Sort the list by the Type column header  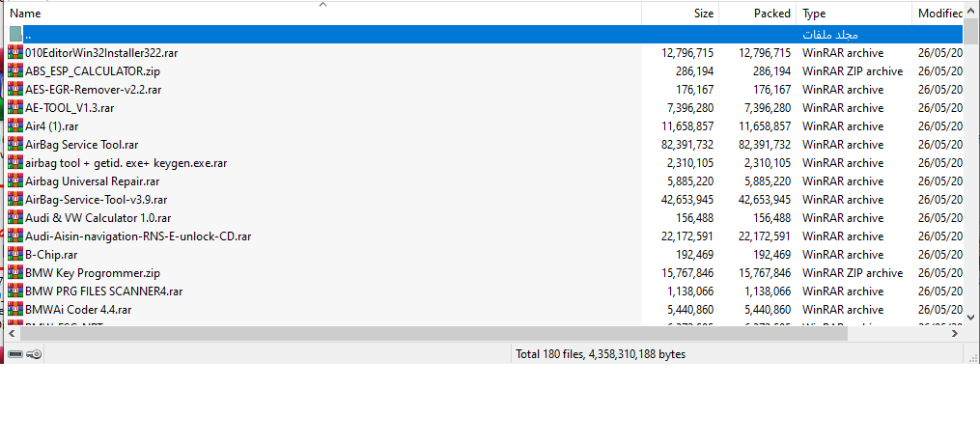(x=854, y=14)
